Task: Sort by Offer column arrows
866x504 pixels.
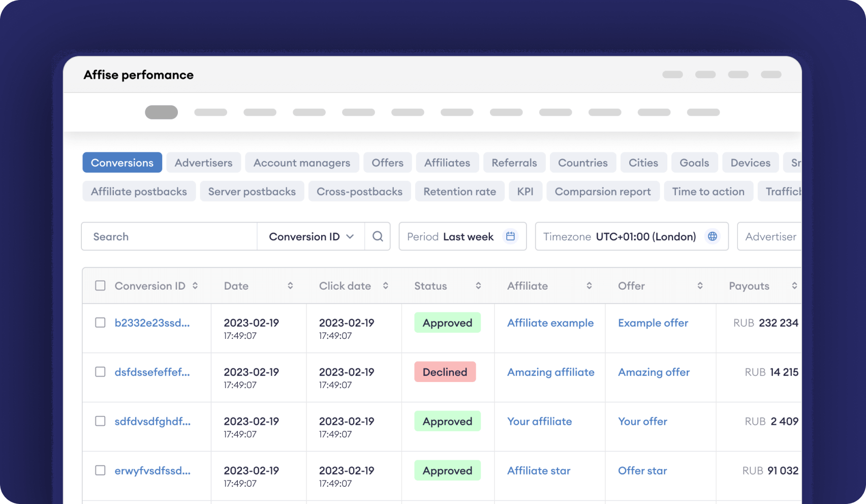Action: click(700, 286)
